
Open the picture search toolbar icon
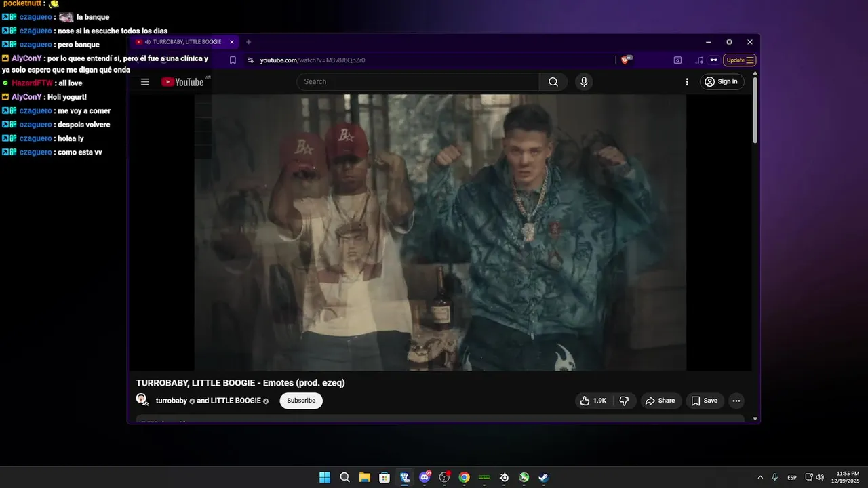(x=677, y=60)
